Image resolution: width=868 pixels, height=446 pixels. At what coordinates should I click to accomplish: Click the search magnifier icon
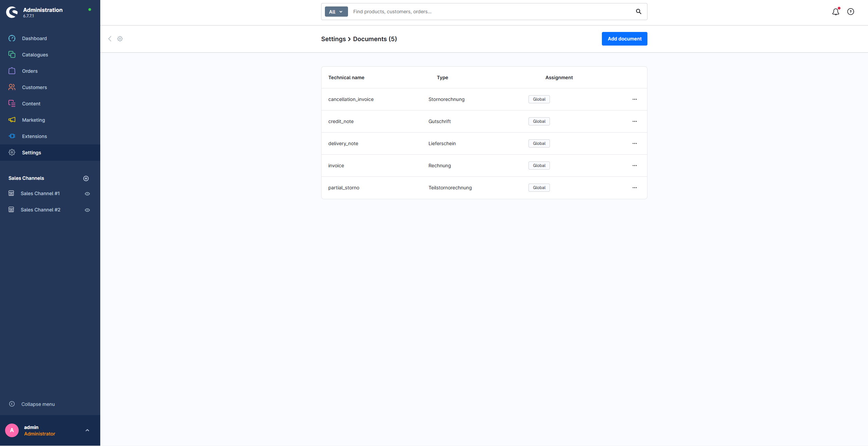[x=639, y=12]
